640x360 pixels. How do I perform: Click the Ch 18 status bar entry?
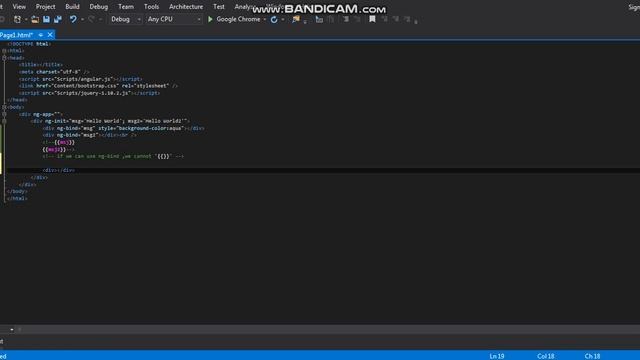592,356
